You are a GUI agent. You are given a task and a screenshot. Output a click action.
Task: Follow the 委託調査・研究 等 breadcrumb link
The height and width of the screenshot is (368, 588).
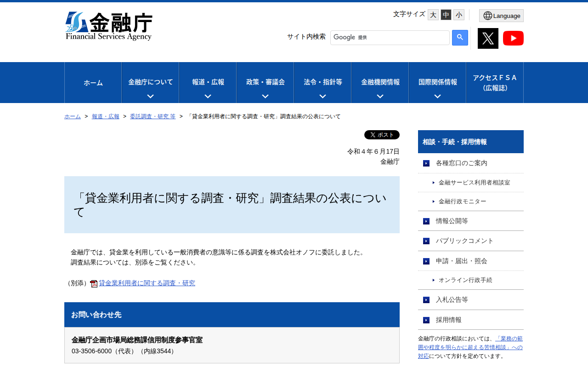(153, 116)
